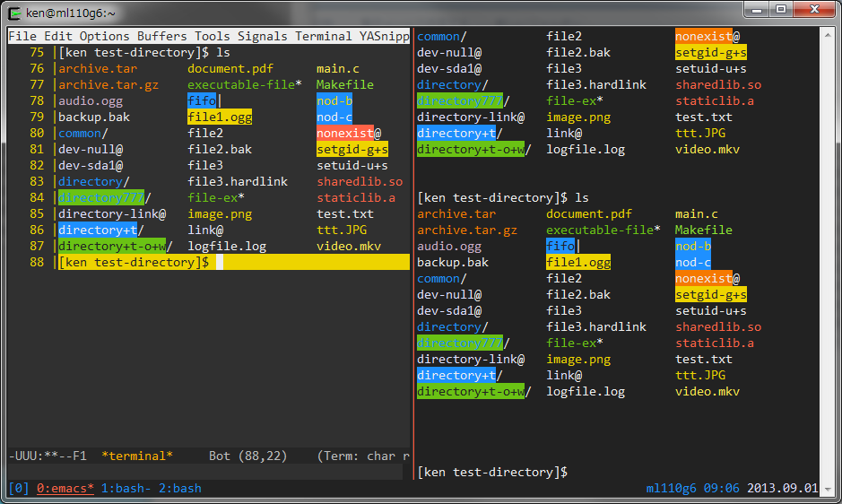Click the 2013.09.01 date in status bar

(x=783, y=489)
